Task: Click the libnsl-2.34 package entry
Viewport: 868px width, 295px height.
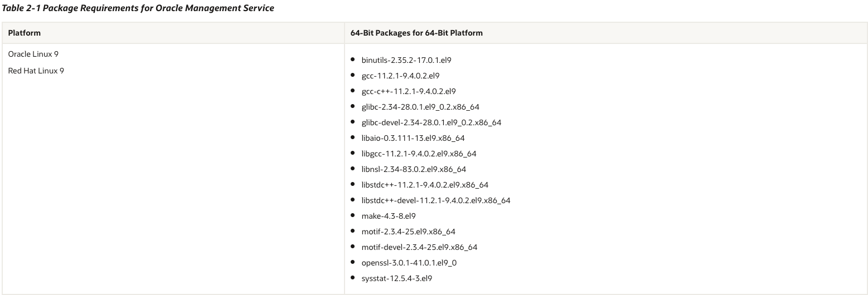Action: point(414,169)
